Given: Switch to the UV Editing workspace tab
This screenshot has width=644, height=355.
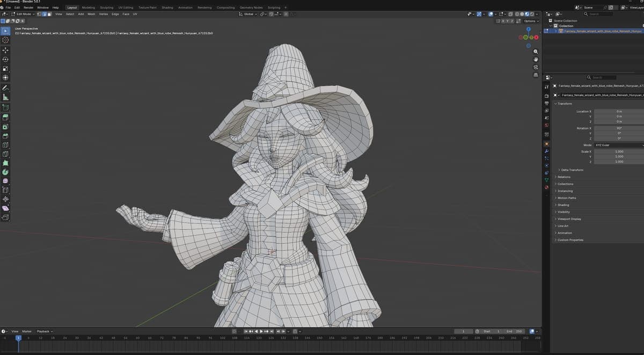Looking at the screenshot, I should [x=126, y=8].
